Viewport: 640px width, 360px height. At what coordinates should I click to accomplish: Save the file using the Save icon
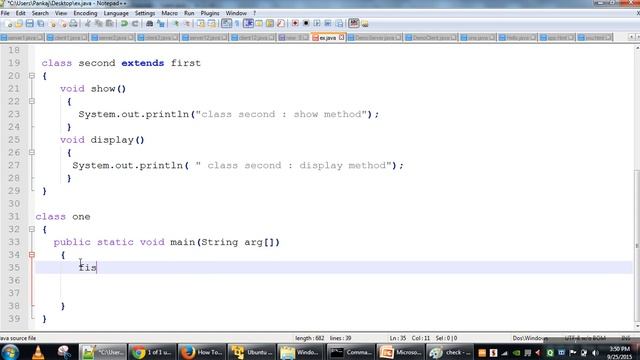[x=29, y=24]
